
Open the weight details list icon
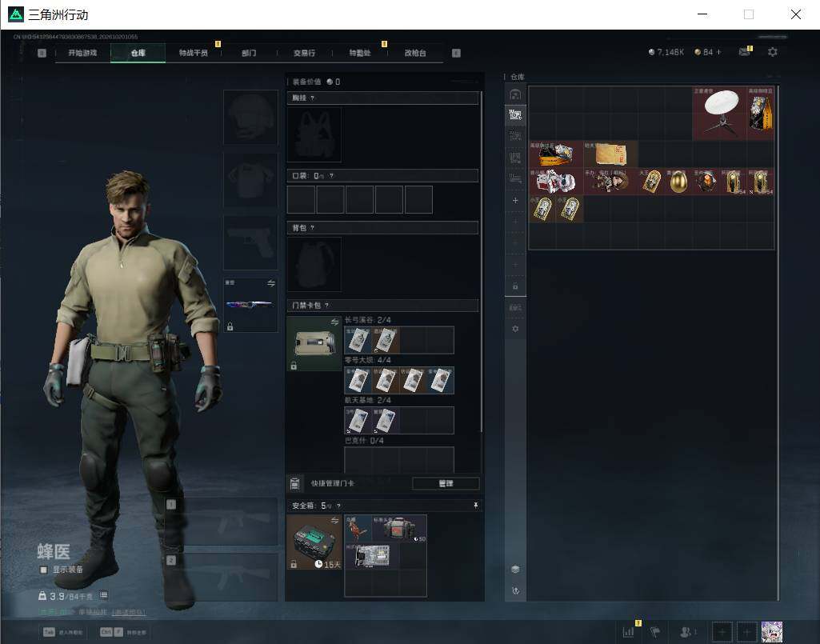[x=103, y=595]
